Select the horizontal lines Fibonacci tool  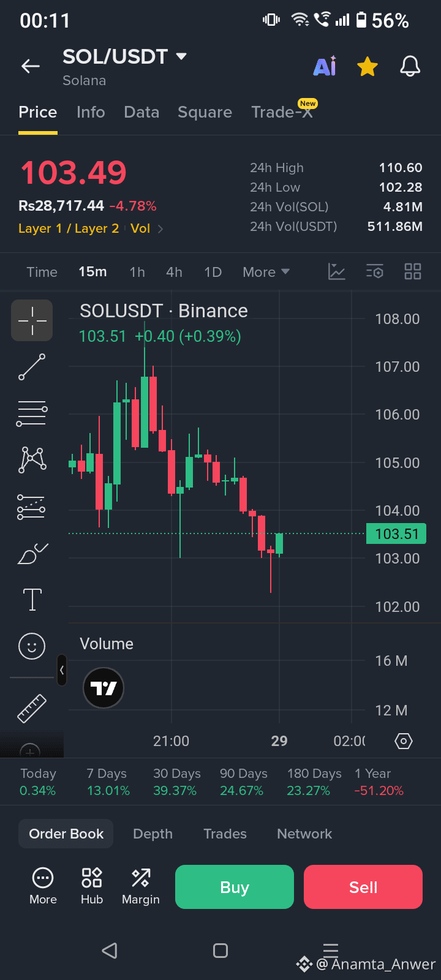(x=32, y=414)
